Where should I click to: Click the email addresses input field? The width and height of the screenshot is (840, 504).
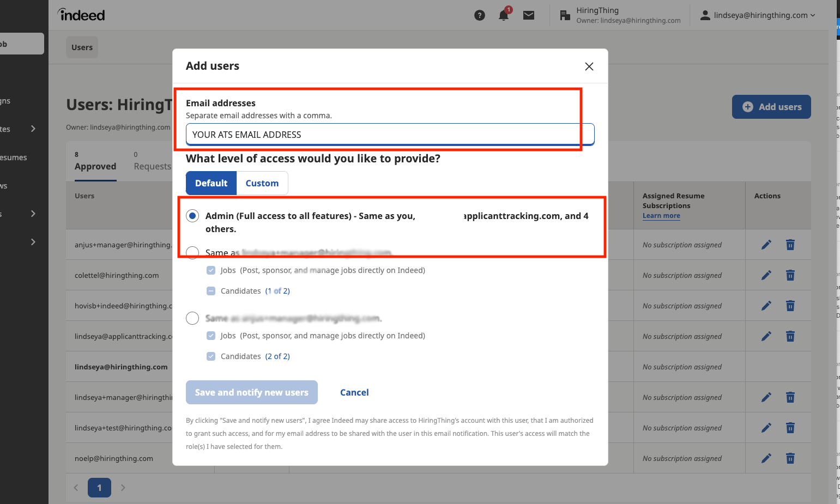390,135
